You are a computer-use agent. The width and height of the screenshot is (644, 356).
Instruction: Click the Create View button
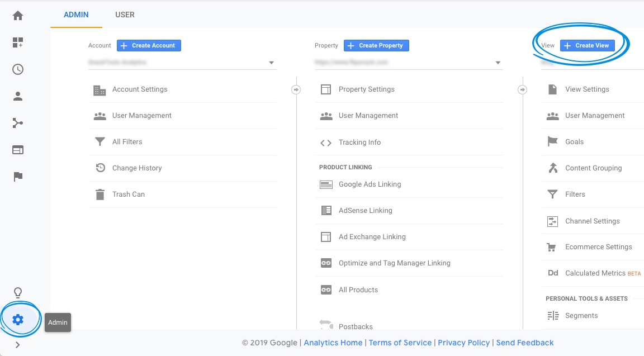pyautogui.click(x=588, y=46)
